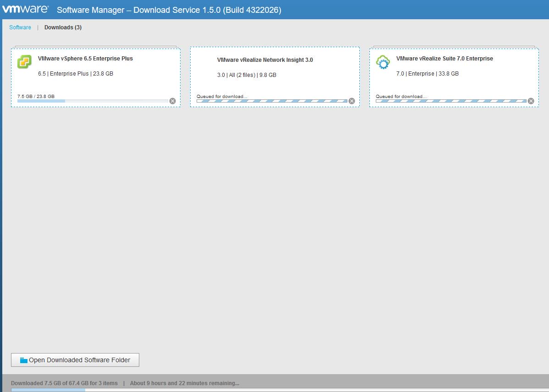Click the overall download progress bar at bottom
Image resolution: width=549 pixels, height=392 pixels.
[x=280, y=390]
